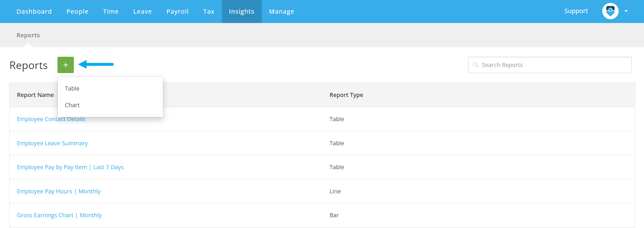Open Employee Pay Hours Monthly report

[x=59, y=191]
